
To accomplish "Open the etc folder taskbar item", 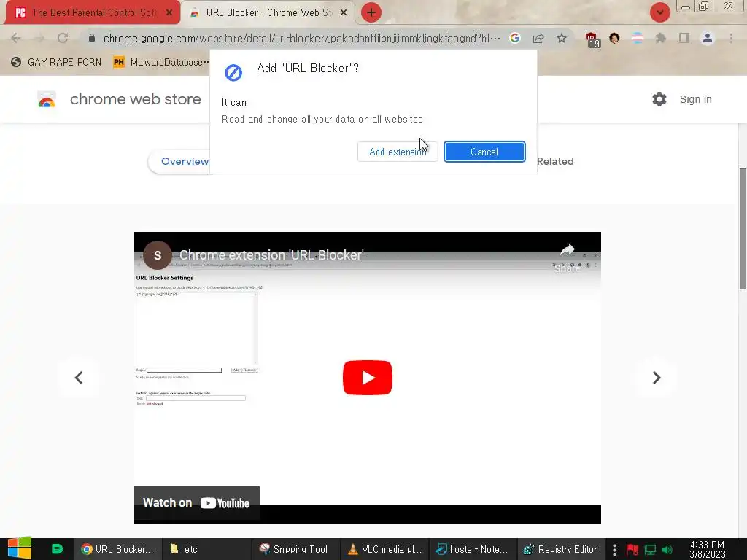I will (205, 549).
